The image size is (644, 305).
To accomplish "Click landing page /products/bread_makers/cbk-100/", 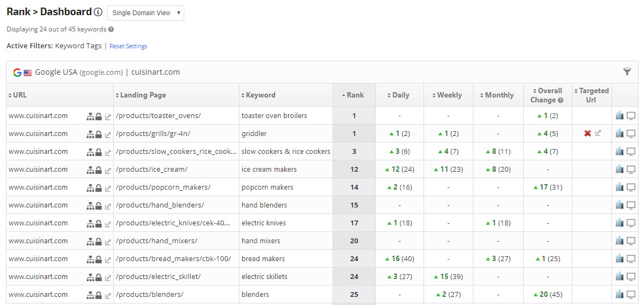I will 173,259.
